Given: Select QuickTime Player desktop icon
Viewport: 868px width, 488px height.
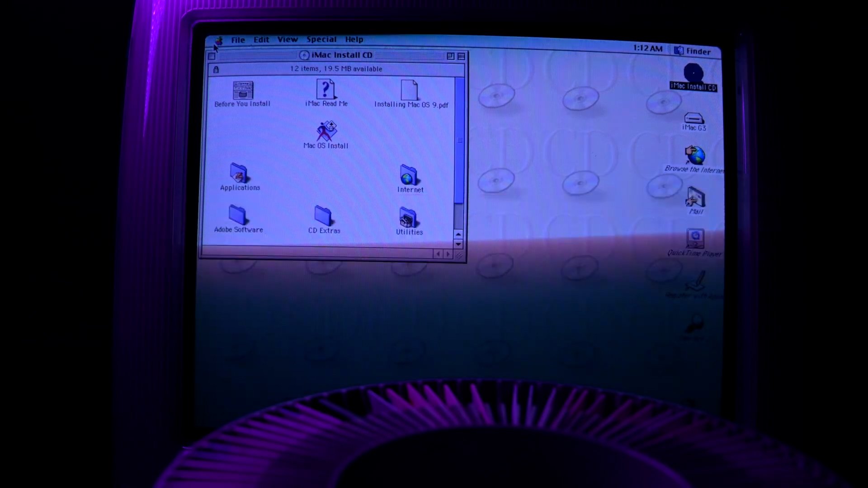Looking at the screenshot, I should click(x=695, y=243).
